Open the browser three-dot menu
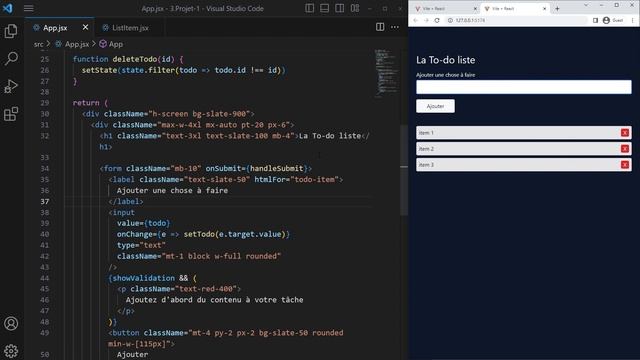The height and width of the screenshot is (360, 640). pos(633,20)
